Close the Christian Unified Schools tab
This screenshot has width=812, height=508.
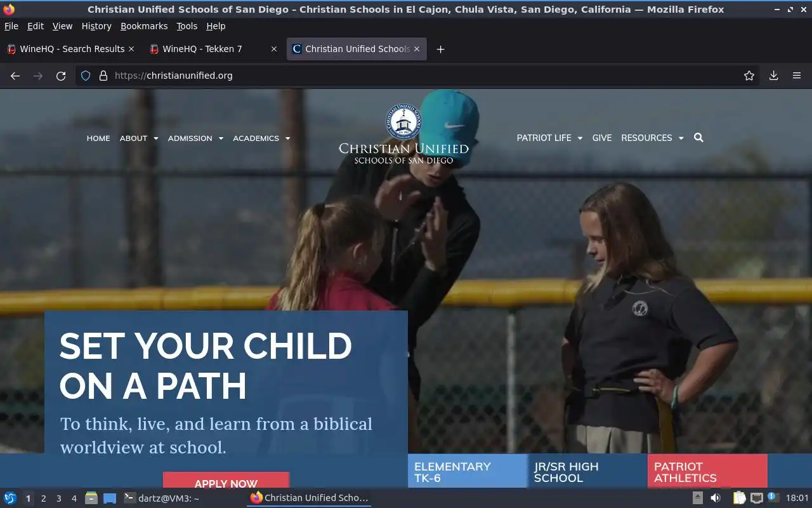pyautogui.click(x=417, y=49)
